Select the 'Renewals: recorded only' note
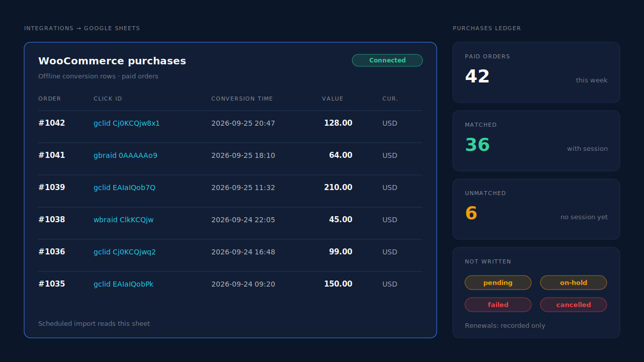The height and width of the screenshot is (362, 644). coord(505,326)
